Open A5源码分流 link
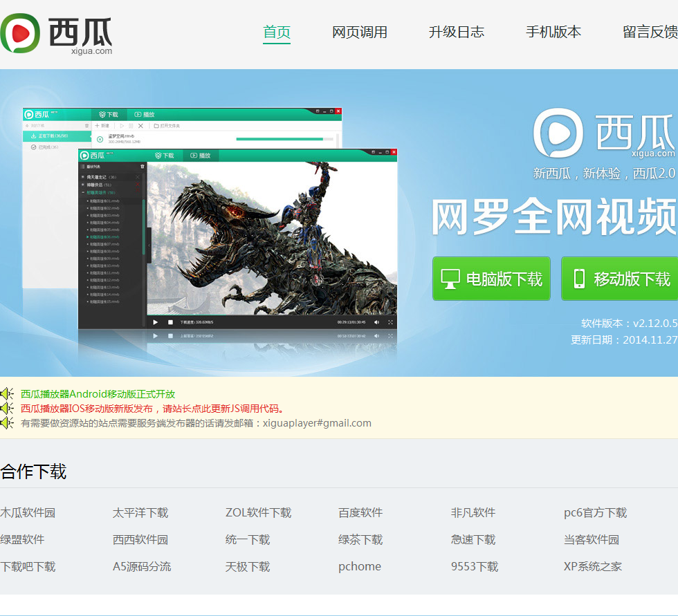Viewport: 678px width, 616px height. (142, 566)
